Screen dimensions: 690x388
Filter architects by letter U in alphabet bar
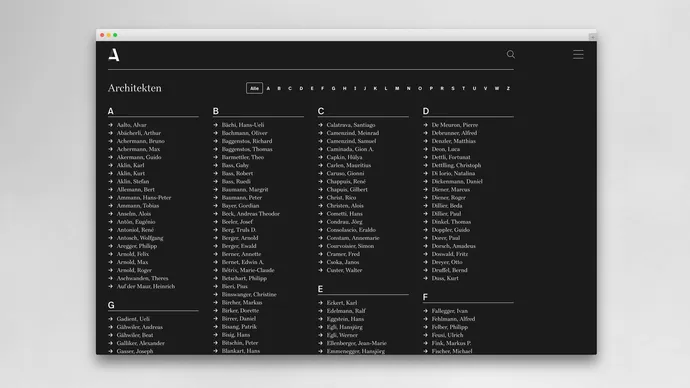(474, 88)
